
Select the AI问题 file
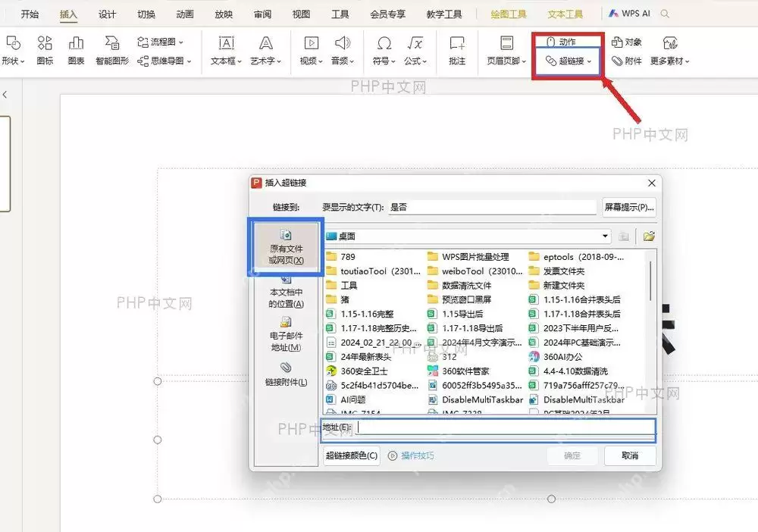[346, 399]
